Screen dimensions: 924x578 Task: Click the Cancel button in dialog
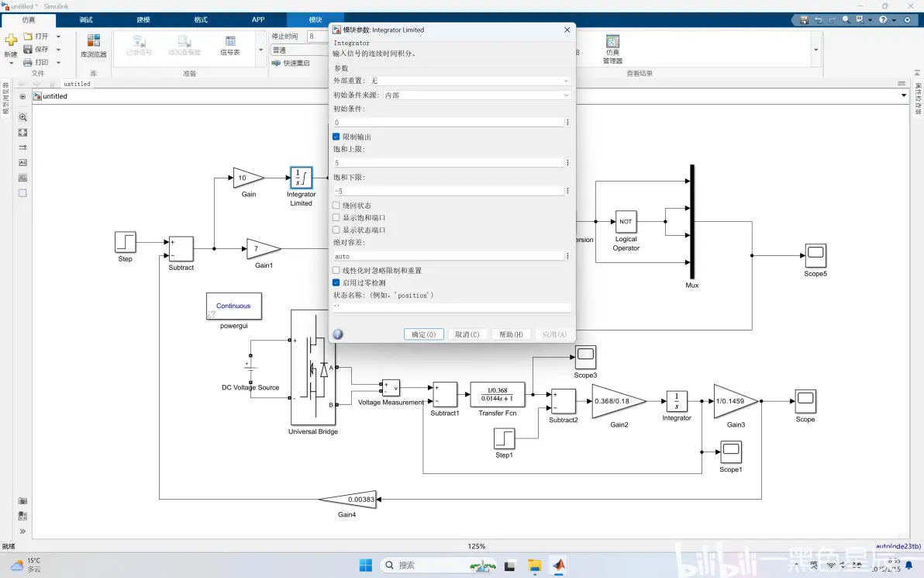(x=467, y=334)
